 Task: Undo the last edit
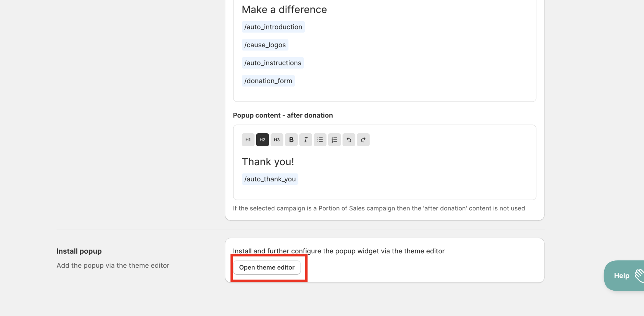point(349,140)
